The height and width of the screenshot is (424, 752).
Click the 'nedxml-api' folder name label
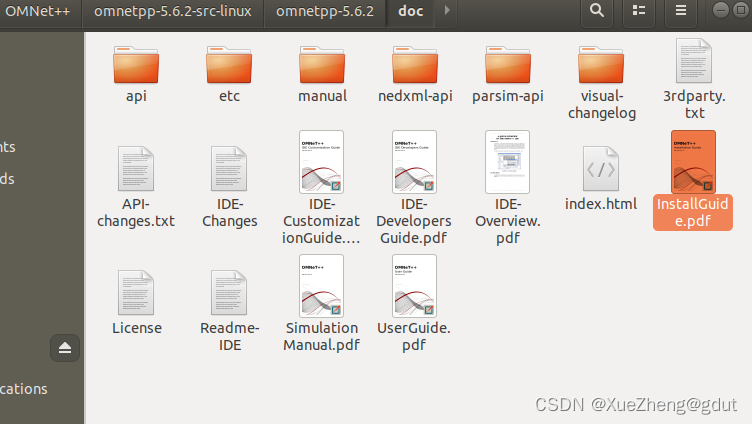click(x=415, y=96)
